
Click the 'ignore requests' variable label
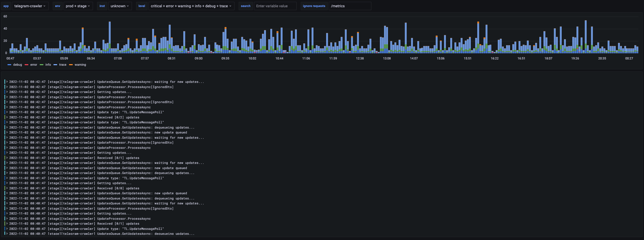pyautogui.click(x=314, y=6)
